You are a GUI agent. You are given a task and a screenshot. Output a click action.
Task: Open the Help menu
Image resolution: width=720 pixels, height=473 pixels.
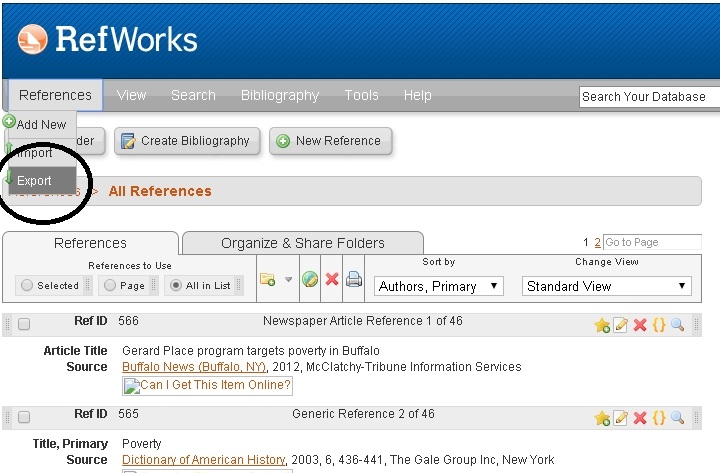coord(418,95)
